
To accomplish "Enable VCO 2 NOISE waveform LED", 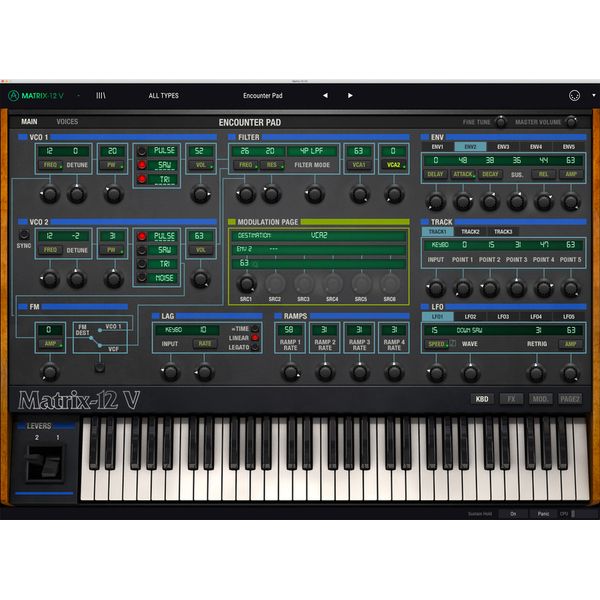I will [x=142, y=278].
